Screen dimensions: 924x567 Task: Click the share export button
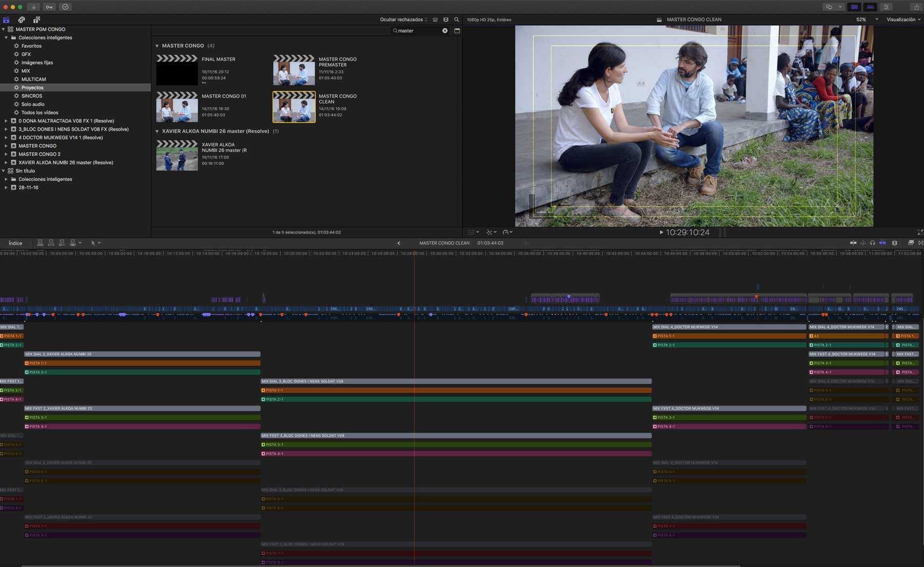point(916,7)
